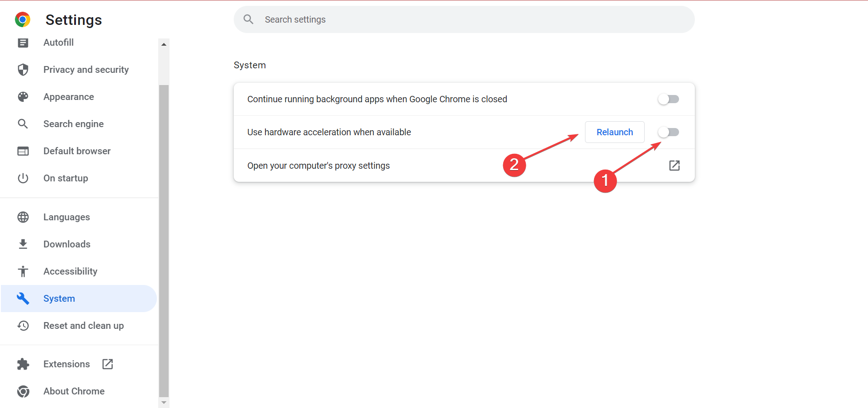Click the magnifier icon in the search bar
Screen dimensions: 868x408
(248, 19)
